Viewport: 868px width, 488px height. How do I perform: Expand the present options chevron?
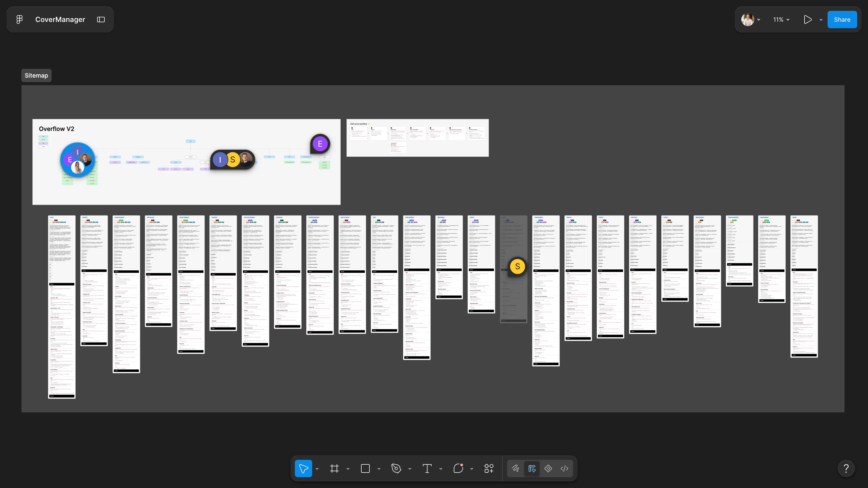tap(821, 20)
